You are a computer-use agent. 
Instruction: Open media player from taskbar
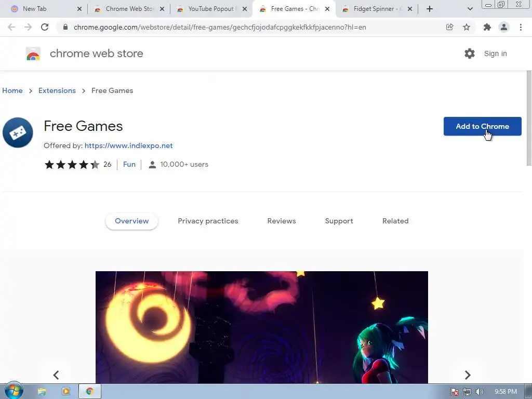[66, 392]
